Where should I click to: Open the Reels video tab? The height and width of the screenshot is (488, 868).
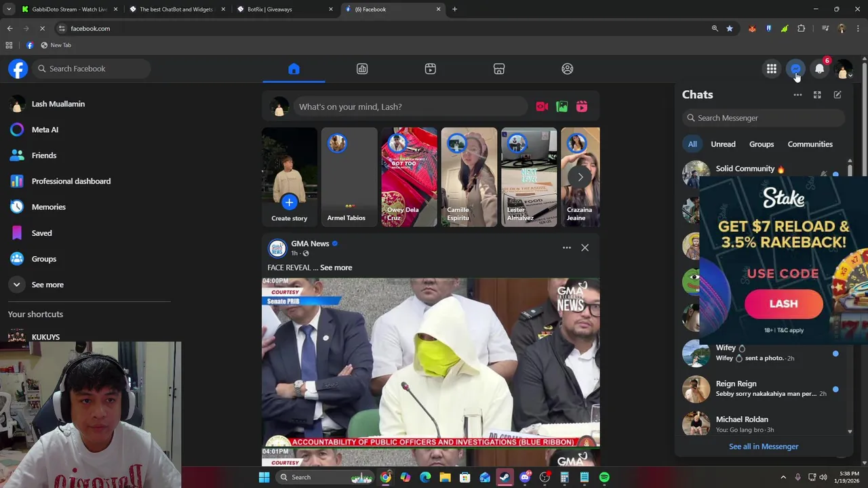[431, 68]
